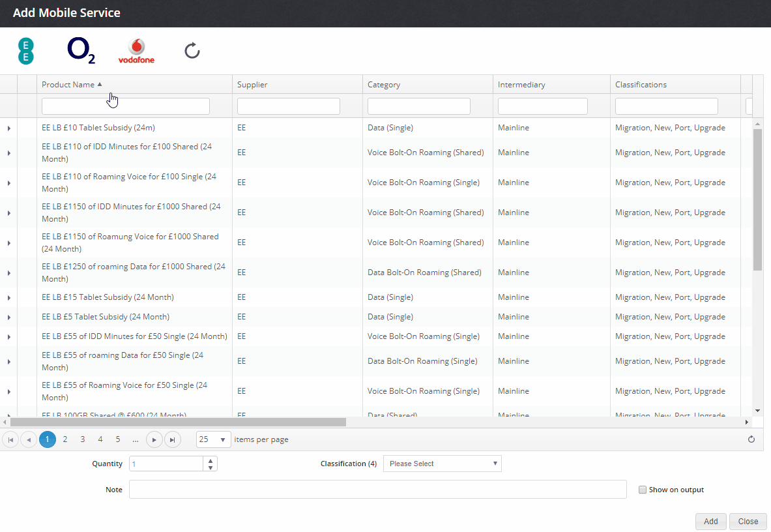The width and height of the screenshot is (771, 532).
Task: Go to the first page of results
Action: [x=11, y=439]
